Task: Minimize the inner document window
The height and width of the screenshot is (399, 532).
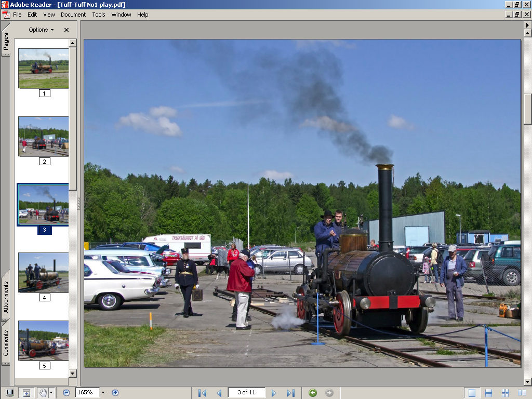Action: click(x=509, y=15)
